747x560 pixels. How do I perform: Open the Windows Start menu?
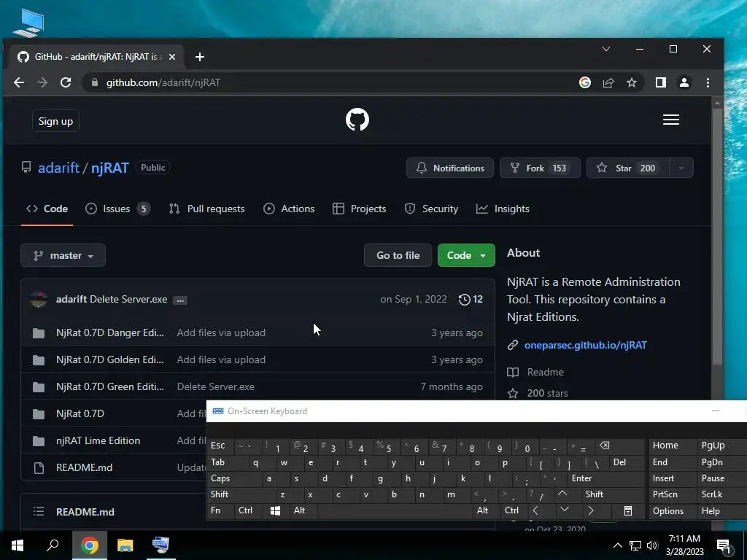pos(18,545)
